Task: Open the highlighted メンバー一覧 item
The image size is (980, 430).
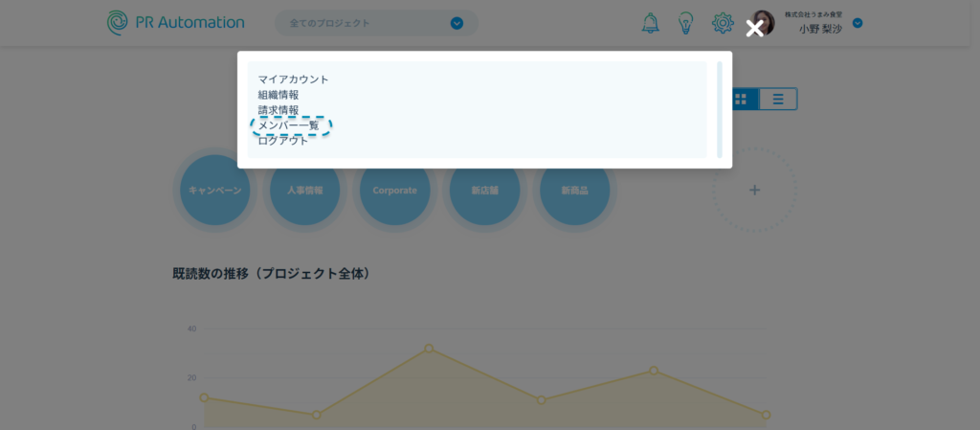Action: point(289,125)
